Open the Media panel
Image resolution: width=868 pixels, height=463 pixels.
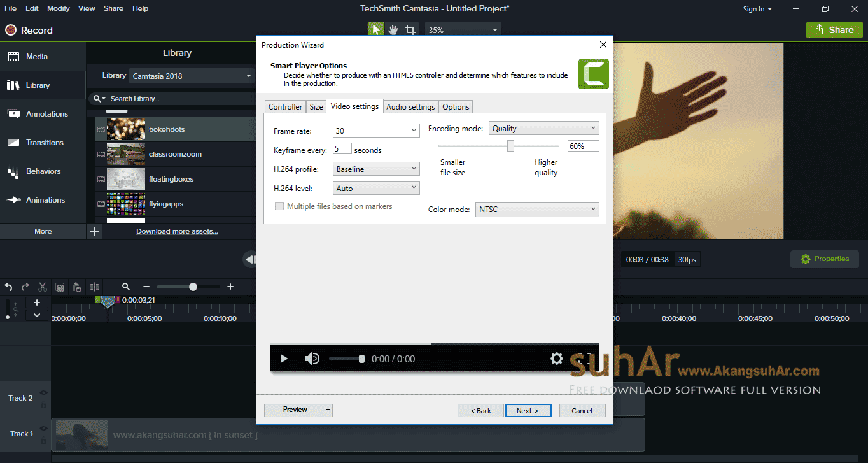tap(43, 57)
